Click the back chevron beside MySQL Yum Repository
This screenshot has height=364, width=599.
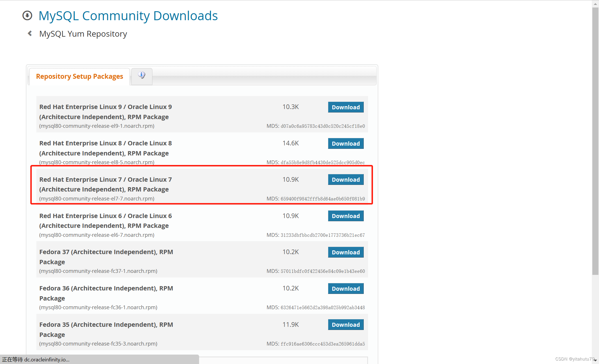point(30,33)
